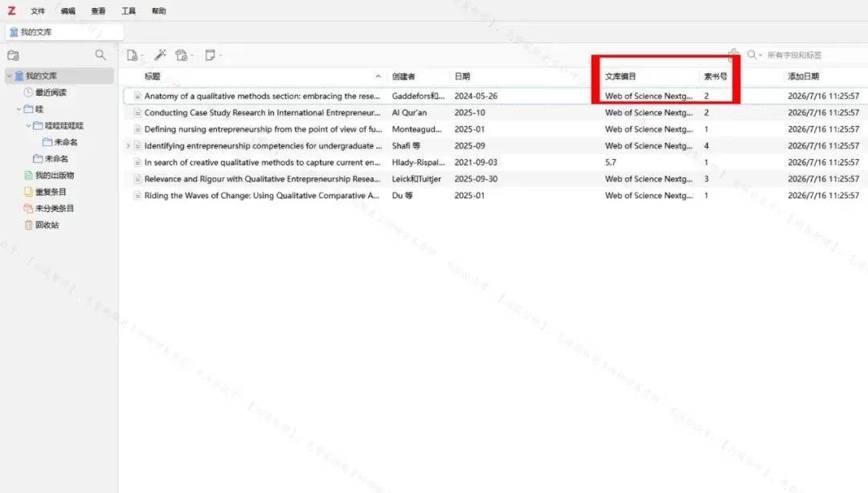
Task: Click the new collection folder icon
Action: point(14,55)
